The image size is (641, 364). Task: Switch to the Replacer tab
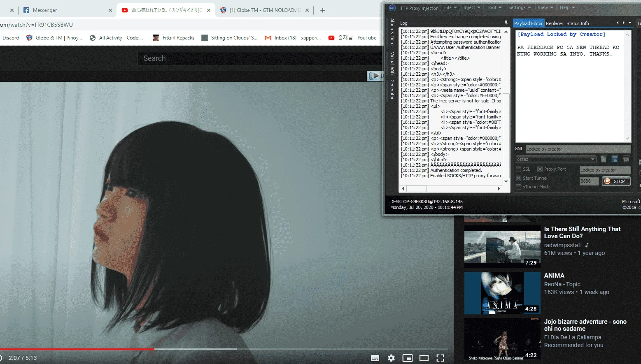555,23
